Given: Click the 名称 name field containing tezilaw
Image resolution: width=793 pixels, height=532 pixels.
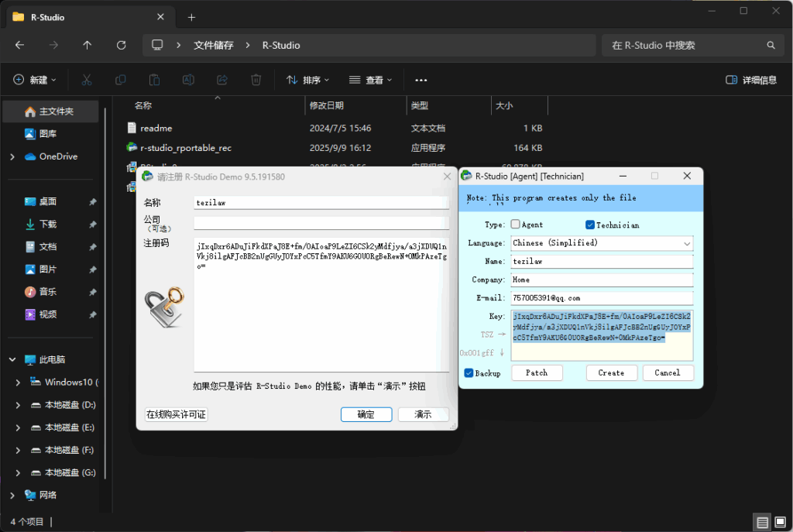Looking at the screenshot, I should coord(321,203).
